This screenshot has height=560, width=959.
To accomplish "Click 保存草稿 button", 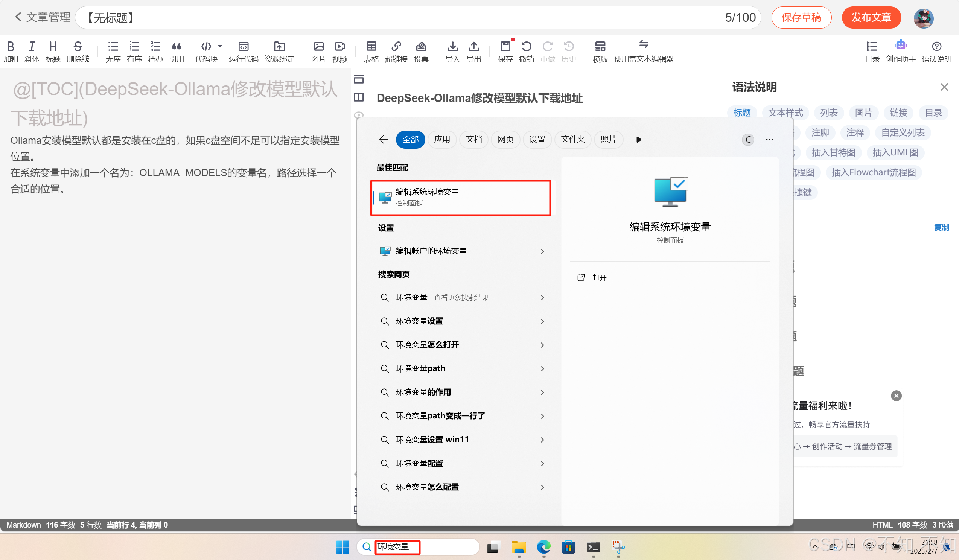I will (x=801, y=17).
